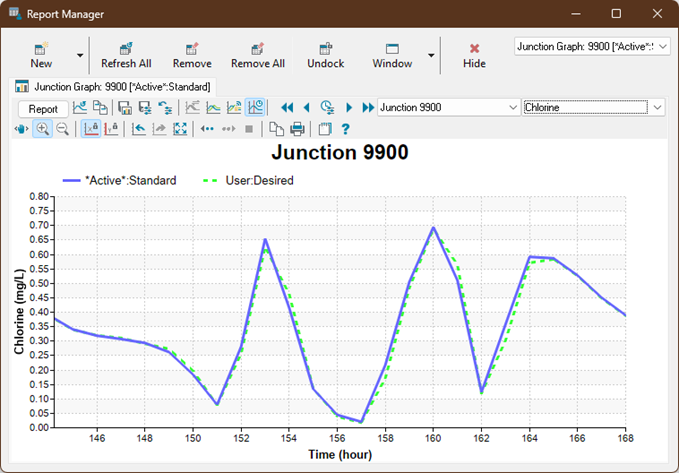This screenshot has height=473, width=679.
Task: Step forward one time step
Action: (349, 107)
